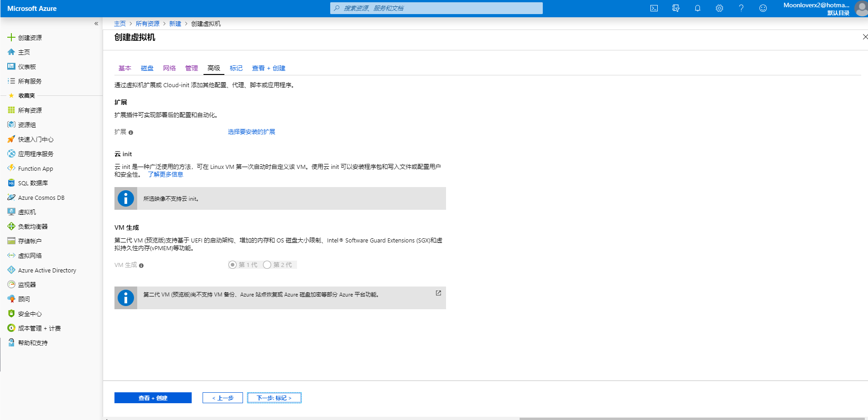Click the Microsoft Azure logo text
The height and width of the screenshot is (420, 868).
pyautogui.click(x=32, y=8)
